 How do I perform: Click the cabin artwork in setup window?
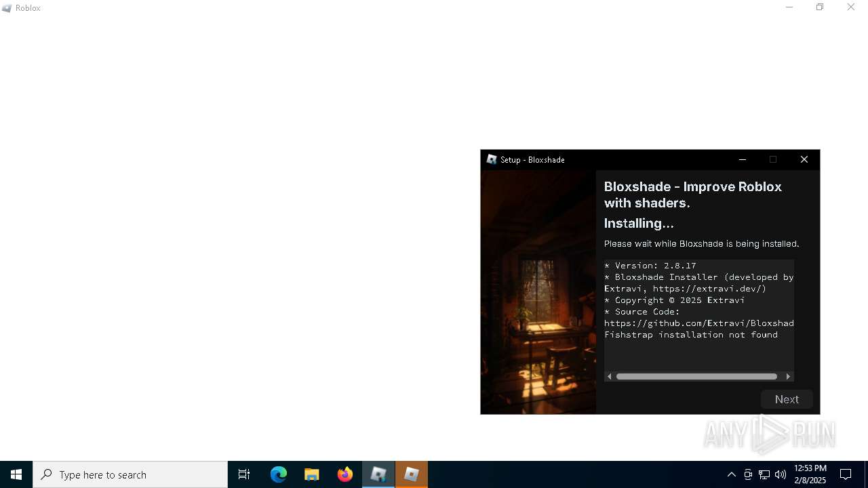[x=538, y=292]
